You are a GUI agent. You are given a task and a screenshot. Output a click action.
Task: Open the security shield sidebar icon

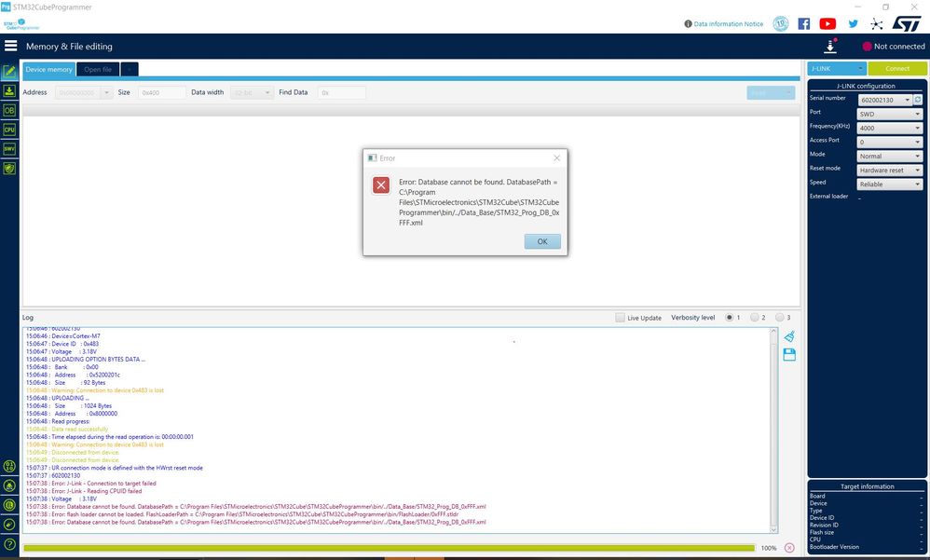tap(9, 168)
